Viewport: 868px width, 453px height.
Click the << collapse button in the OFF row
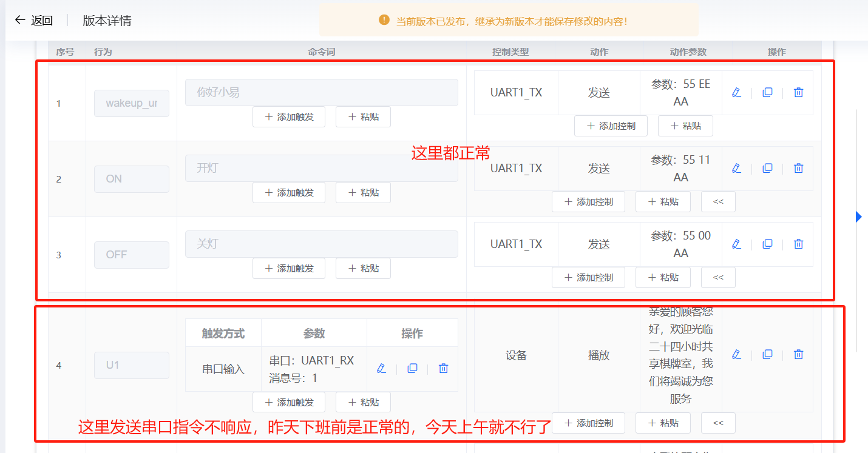pyautogui.click(x=718, y=277)
